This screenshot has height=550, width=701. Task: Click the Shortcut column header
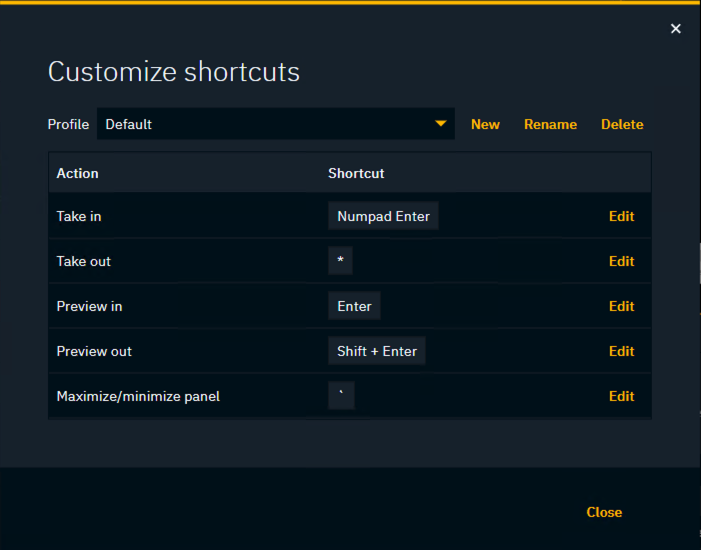tap(356, 173)
